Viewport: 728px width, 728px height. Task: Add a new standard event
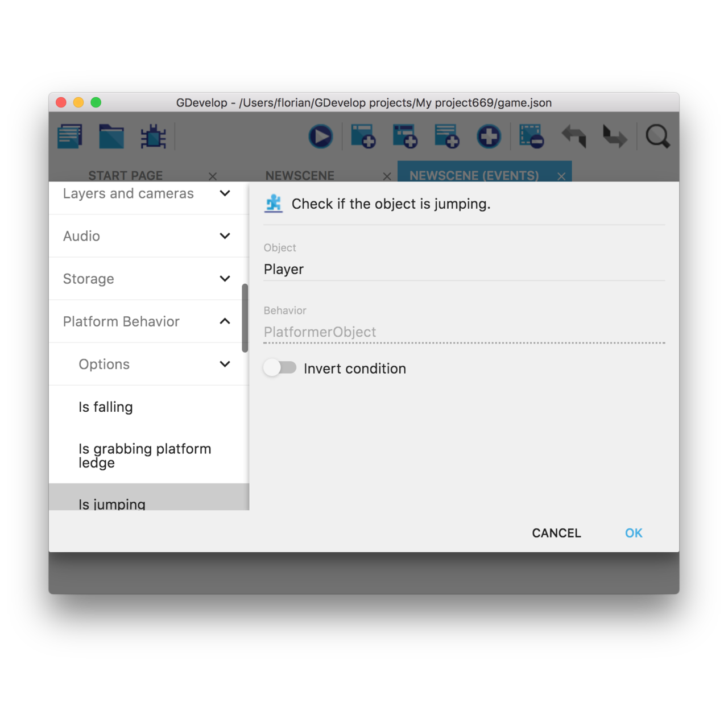(x=363, y=136)
